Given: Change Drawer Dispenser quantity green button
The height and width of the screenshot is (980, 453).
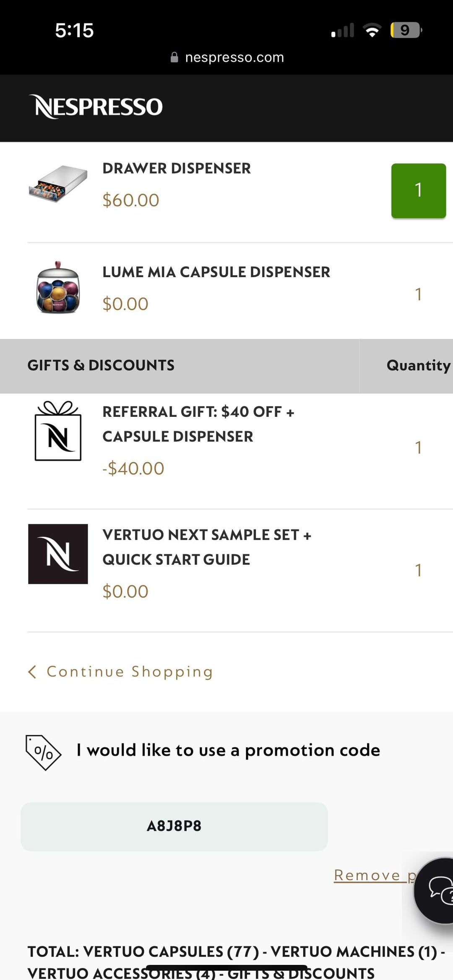Looking at the screenshot, I should [x=418, y=190].
